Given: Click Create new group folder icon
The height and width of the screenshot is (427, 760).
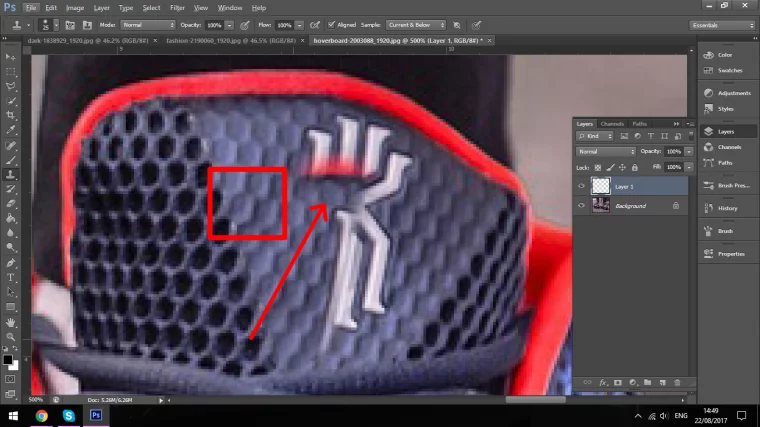Looking at the screenshot, I should [648, 382].
